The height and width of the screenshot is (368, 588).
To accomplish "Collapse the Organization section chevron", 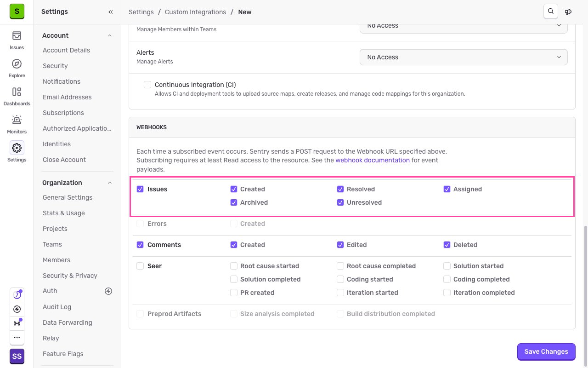I will click(x=110, y=183).
